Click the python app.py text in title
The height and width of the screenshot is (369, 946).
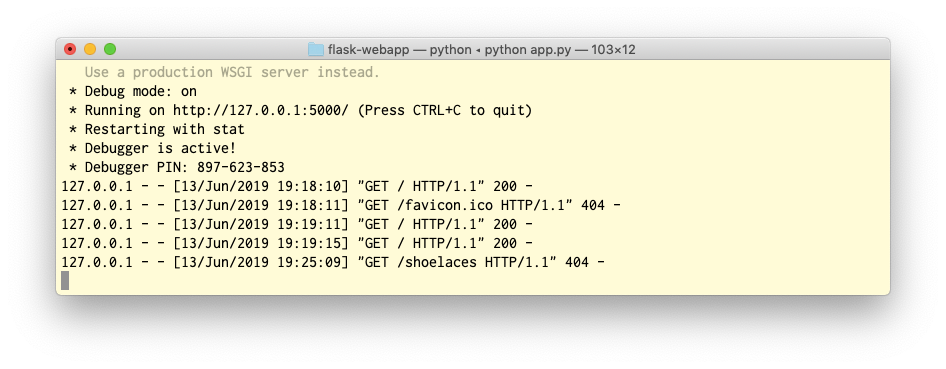coord(524,49)
